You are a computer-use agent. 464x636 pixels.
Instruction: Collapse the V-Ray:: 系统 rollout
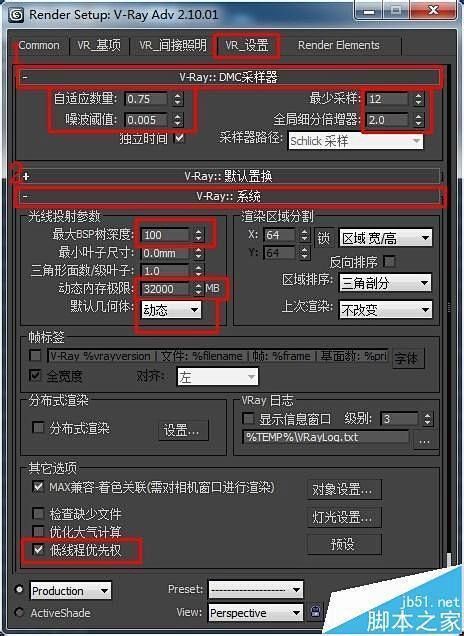point(228,197)
